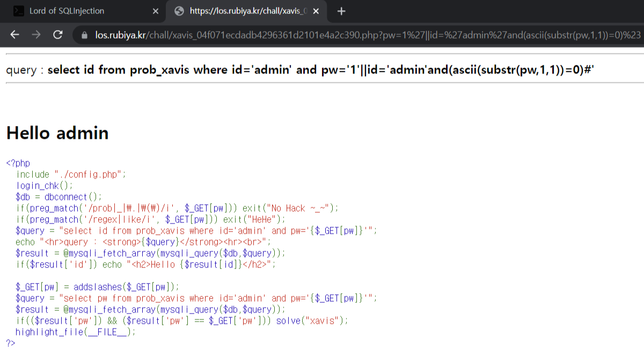Click the login_chk(); code line
Screen dimensions: 644x350
(x=44, y=185)
